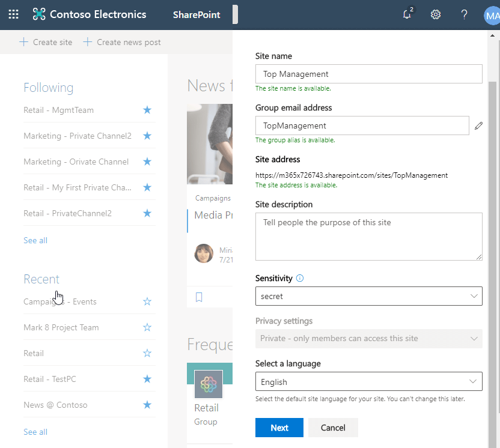Expand the Sensitivity dropdown

pyautogui.click(x=368, y=296)
